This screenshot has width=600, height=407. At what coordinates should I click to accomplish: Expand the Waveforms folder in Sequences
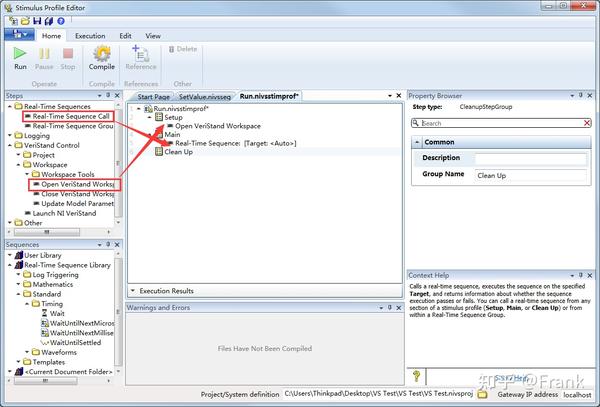[x=27, y=352]
